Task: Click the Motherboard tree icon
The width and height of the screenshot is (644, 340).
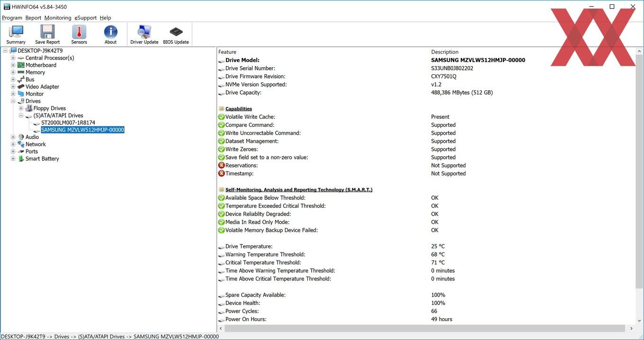Action: click(21, 65)
